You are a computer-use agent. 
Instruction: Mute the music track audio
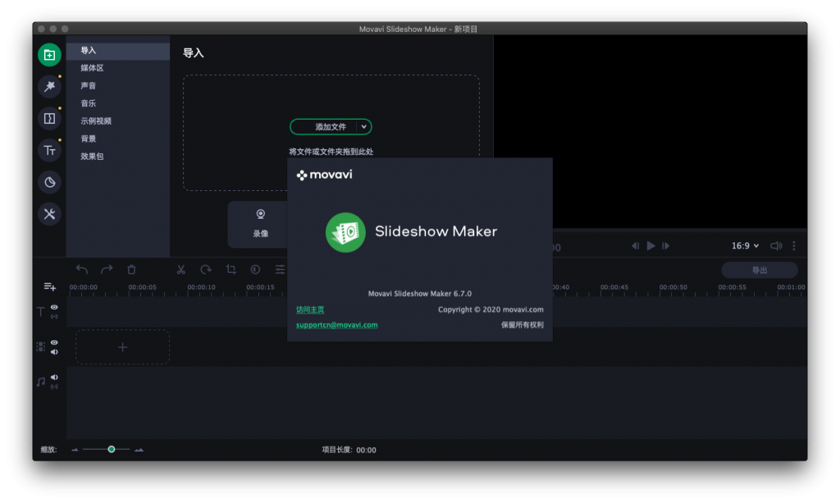click(54, 377)
